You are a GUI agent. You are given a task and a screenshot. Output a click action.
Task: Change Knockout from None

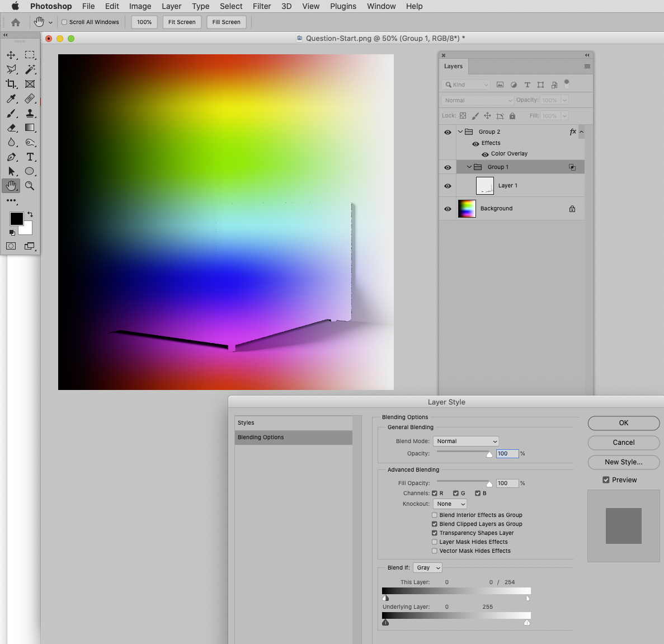coord(450,504)
